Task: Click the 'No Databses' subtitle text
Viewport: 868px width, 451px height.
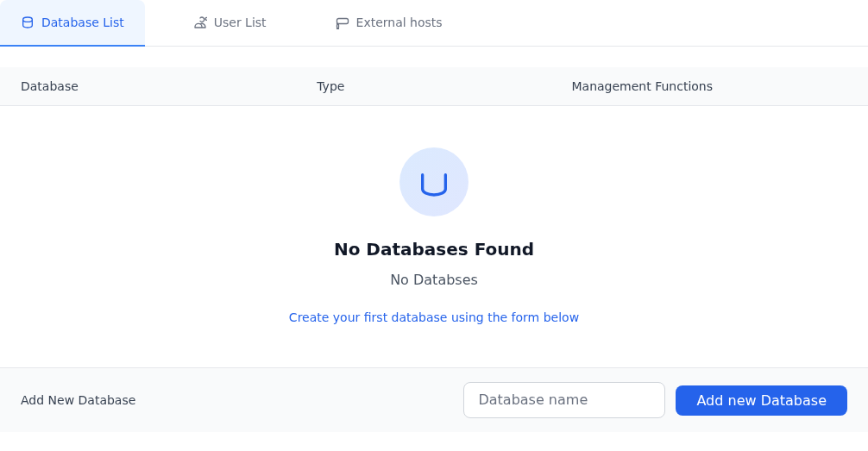Action: click(434, 280)
